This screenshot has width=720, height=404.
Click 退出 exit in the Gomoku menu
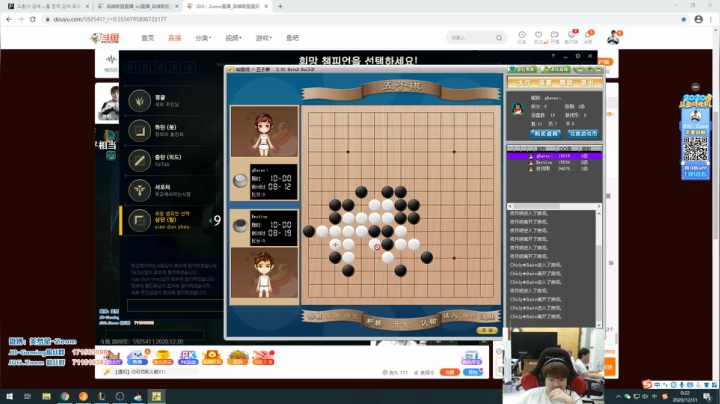click(x=587, y=83)
